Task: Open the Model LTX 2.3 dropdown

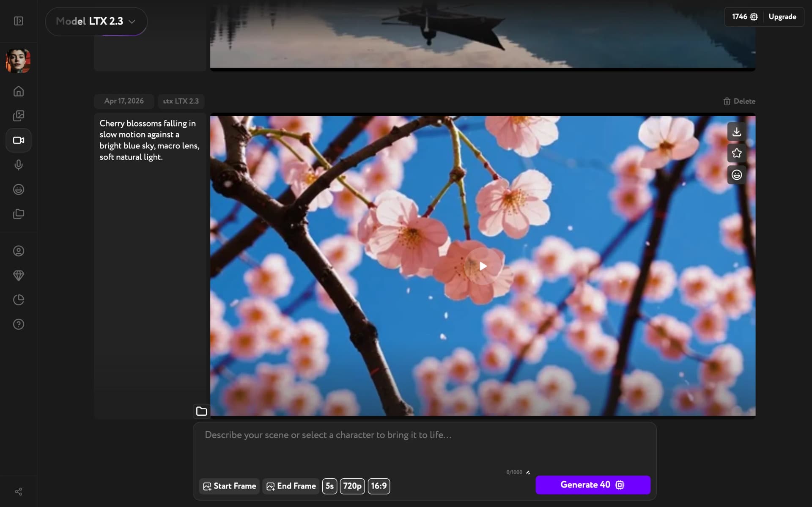Action: (x=96, y=21)
